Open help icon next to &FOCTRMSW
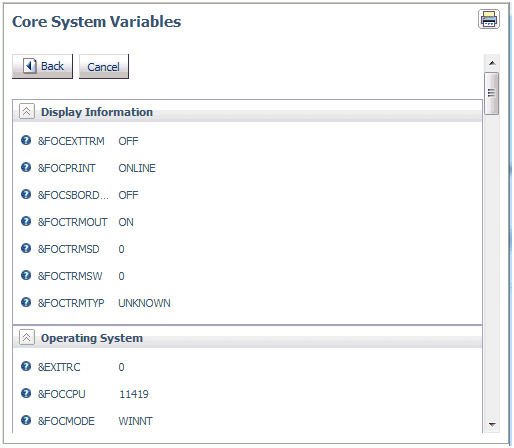514x448 pixels. point(26,275)
